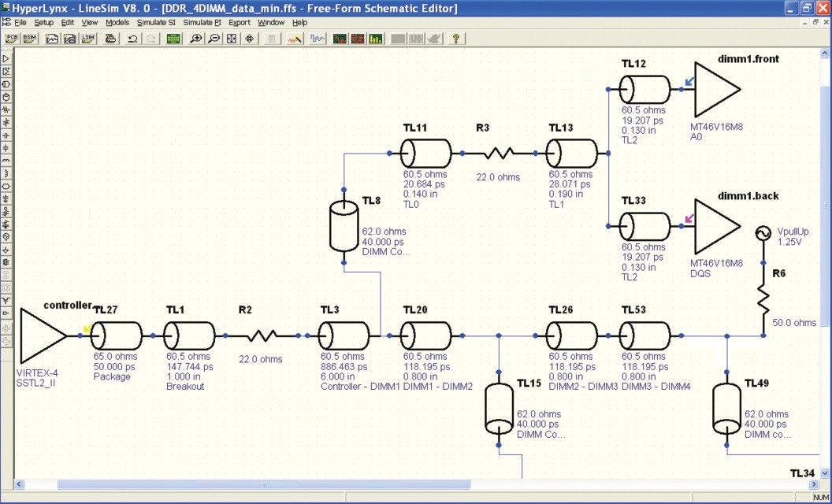Click the yellow question mark help icon
832x504 pixels.
(x=455, y=39)
